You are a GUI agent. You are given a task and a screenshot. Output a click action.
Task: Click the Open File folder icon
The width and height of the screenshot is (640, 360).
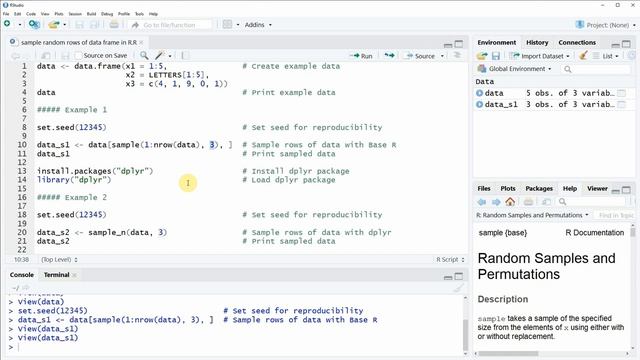[x=54, y=24]
